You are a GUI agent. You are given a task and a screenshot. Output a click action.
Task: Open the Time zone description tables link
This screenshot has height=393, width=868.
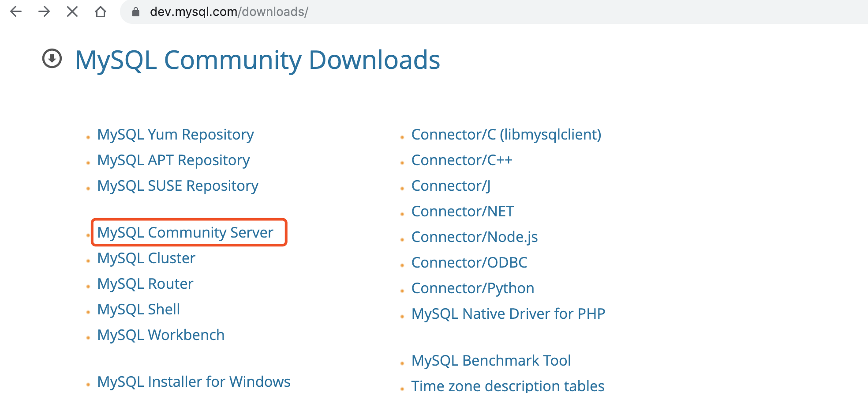coord(508,385)
